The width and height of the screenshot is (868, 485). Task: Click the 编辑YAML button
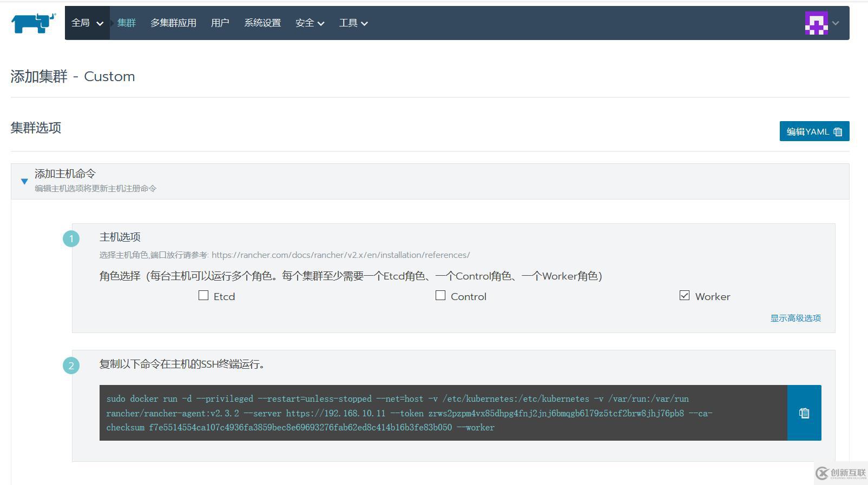[x=814, y=131]
